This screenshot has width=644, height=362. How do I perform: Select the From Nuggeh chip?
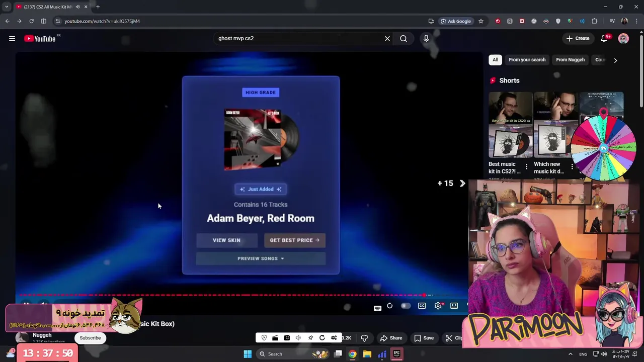pyautogui.click(x=570, y=60)
